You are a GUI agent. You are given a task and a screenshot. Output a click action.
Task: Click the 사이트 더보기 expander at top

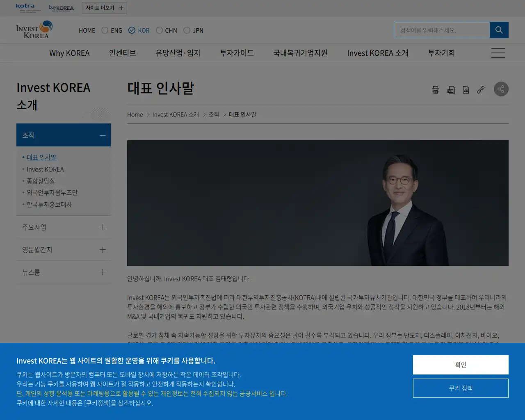[x=104, y=8]
